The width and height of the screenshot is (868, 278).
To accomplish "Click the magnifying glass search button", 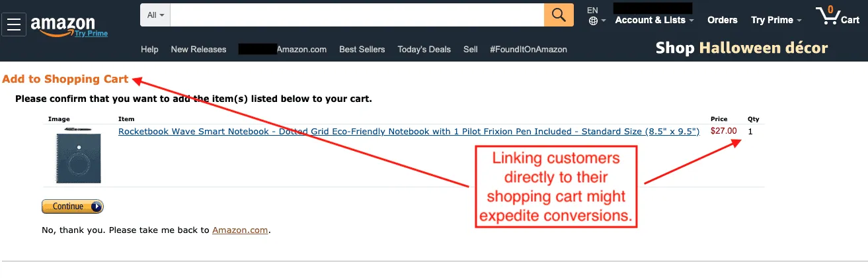I will click(559, 15).
